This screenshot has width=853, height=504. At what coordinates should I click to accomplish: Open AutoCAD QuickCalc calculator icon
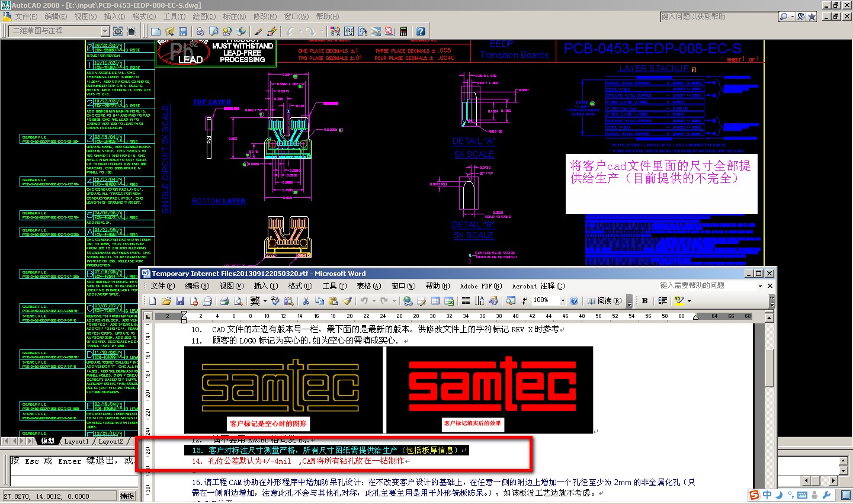coord(403,31)
